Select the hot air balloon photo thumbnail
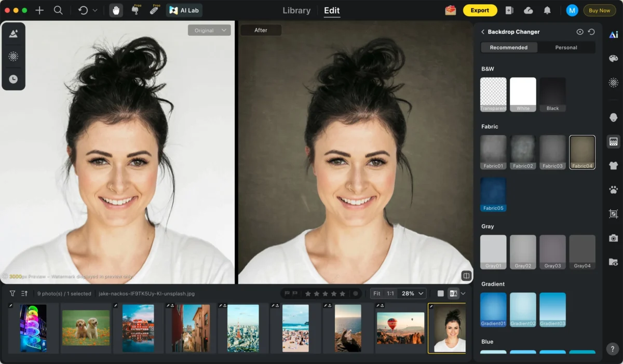623x364 pixels. [400, 328]
